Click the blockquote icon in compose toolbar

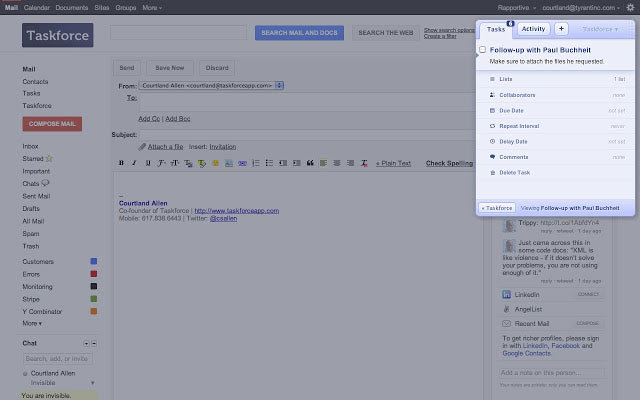point(311,162)
